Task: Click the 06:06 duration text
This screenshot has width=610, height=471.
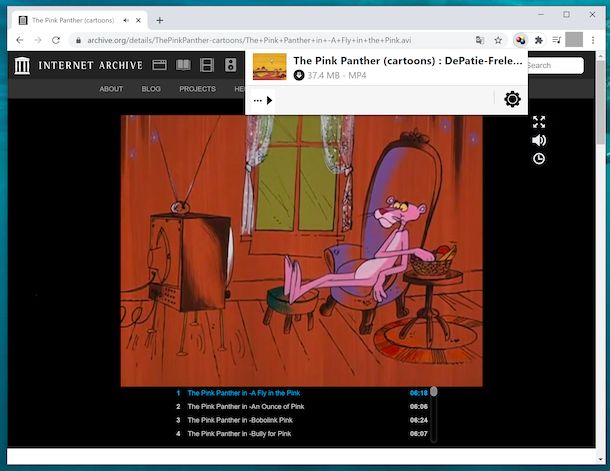Action: (x=419, y=407)
